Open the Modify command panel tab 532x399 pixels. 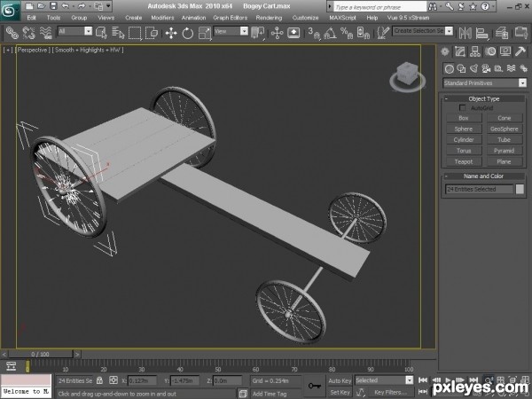(x=459, y=51)
